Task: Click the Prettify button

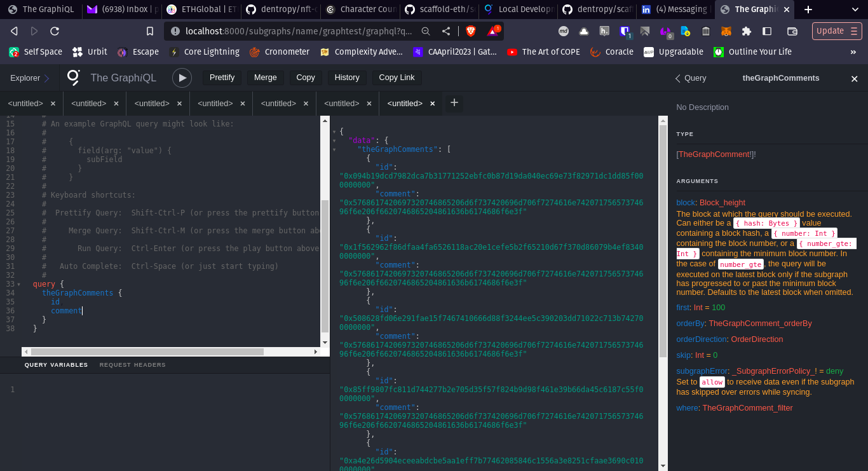Action: click(222, 78)
